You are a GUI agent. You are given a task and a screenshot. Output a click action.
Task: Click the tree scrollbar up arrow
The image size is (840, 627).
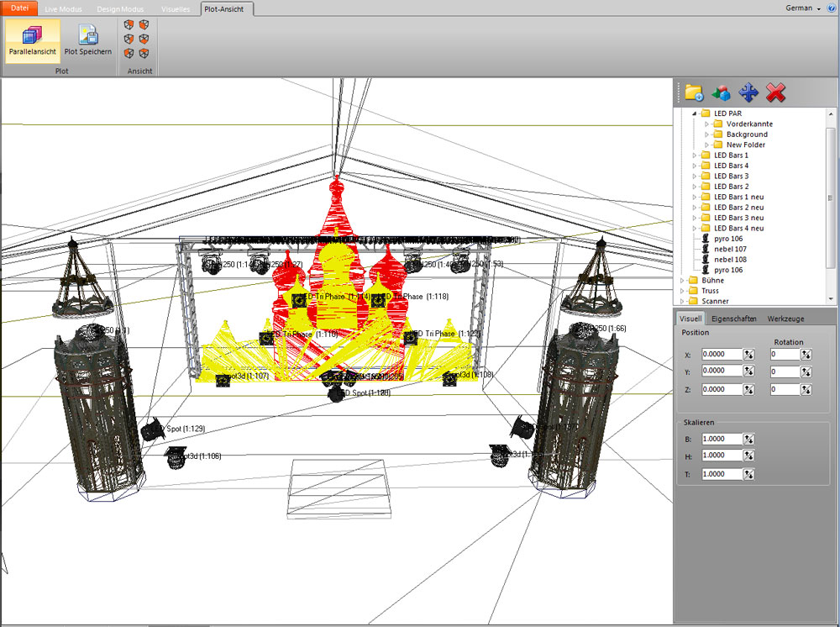831,114
